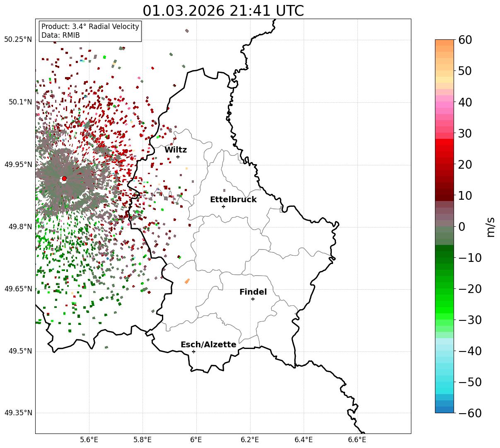This screenshot has height=448, width=500.
Task: Click the colorbar at 0 m/s gray
Action: pyautogui.click(x=444, y=226)
